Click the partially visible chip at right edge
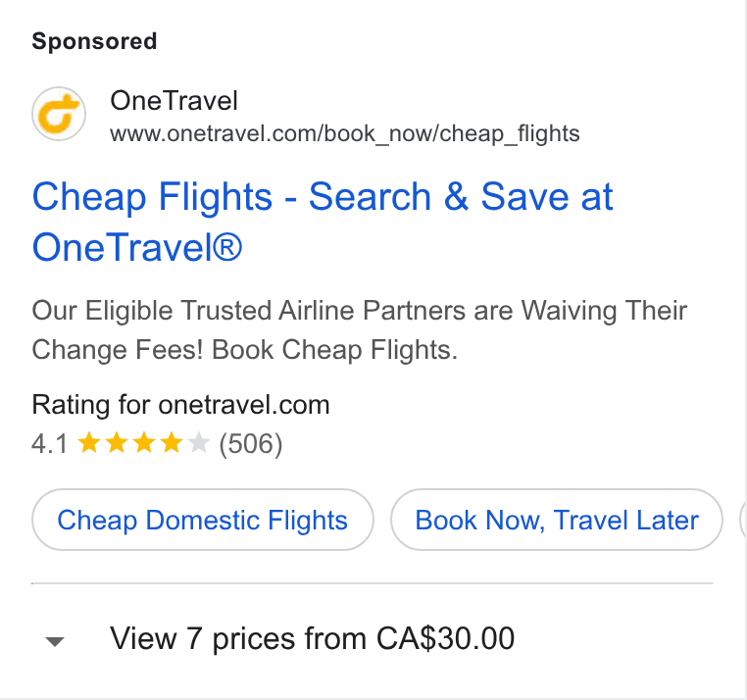Viewport: 747px width, 700px height. [743, 520]
